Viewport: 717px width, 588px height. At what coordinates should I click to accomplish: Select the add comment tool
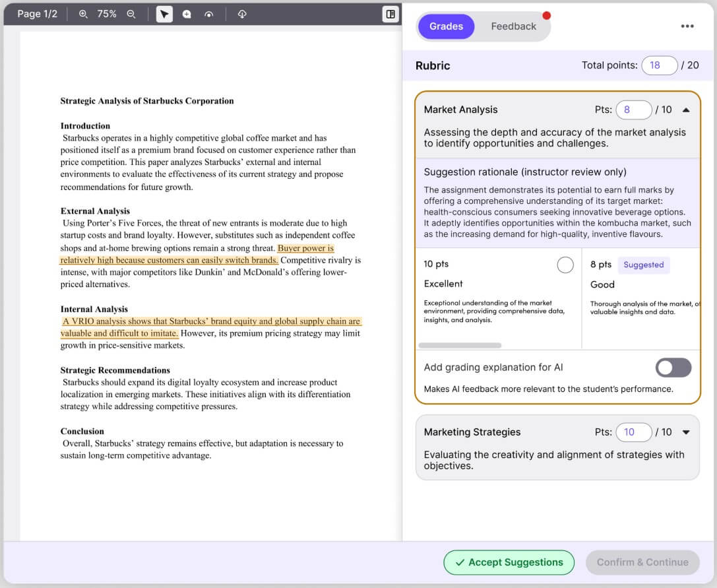click(187, 14)
